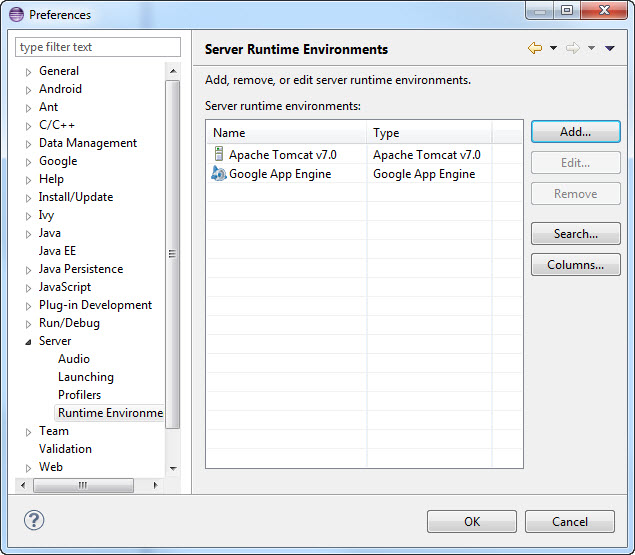
Task: Expand the Data Management node
Action: (28, 145)
